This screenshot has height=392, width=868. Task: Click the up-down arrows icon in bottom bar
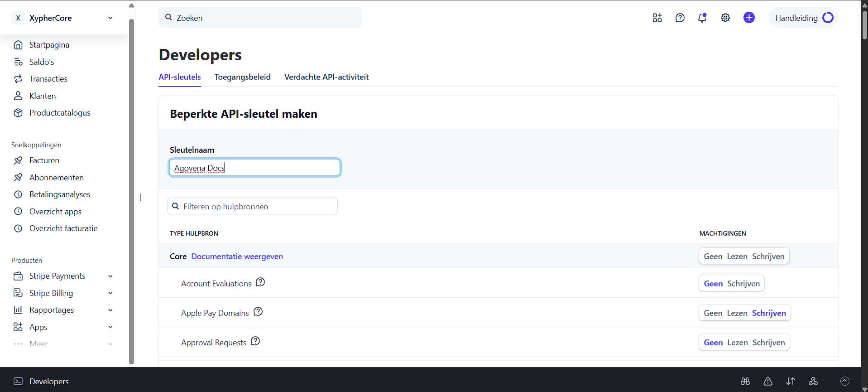pos(791,381)
